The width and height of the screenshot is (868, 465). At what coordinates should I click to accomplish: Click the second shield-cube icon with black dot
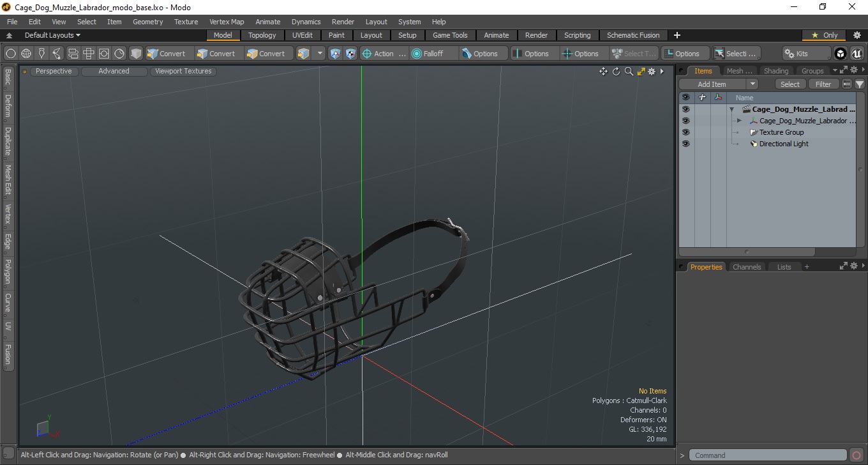point(350,54)
